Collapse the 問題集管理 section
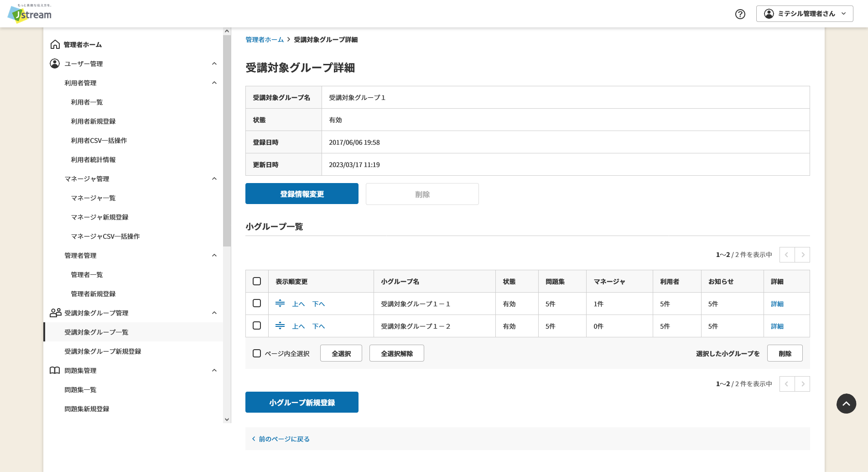Viewport: 868px width, 472px height. coord(214,370)
